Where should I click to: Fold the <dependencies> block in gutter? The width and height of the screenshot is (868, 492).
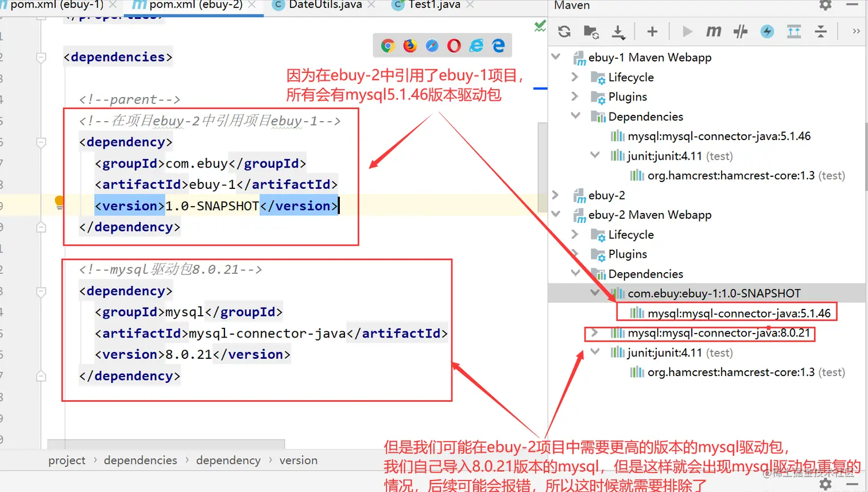click(41, 57)
